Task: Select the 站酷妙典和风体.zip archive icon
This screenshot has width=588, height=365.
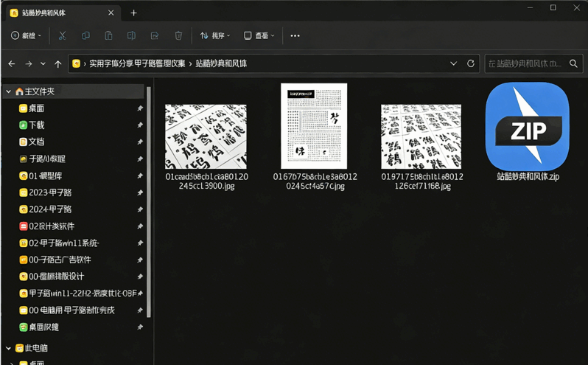Action: (528, 126)
